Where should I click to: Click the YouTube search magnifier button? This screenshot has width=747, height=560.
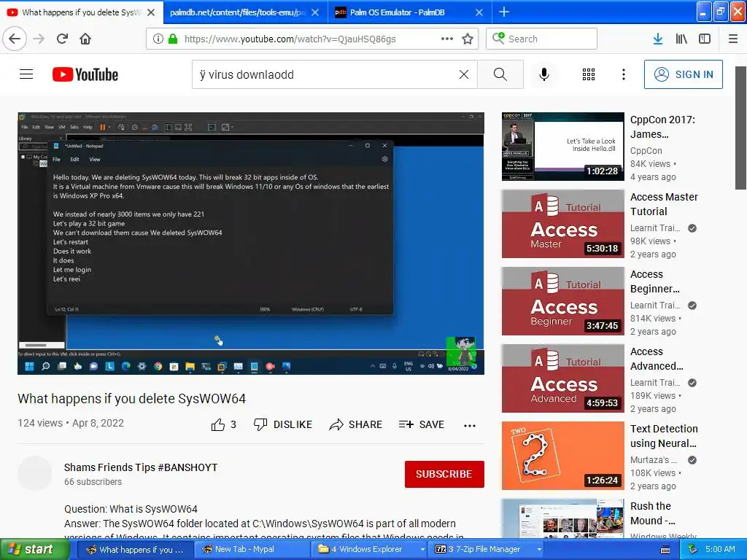pos(500,74)
